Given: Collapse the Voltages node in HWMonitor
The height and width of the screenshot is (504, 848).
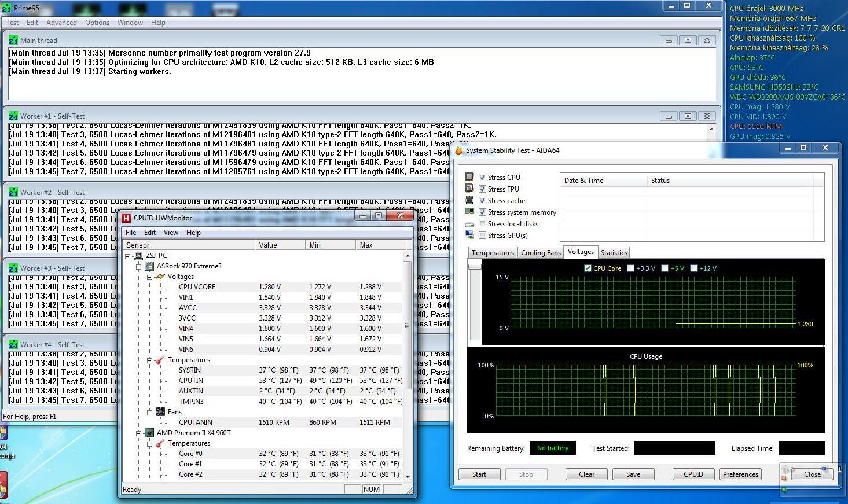Looking at the screenshot, I should pos(149,277).
